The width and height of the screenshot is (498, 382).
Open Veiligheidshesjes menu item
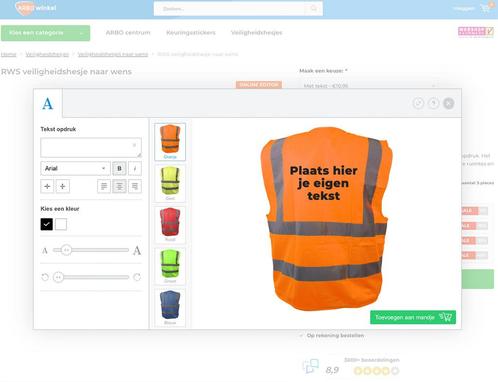click(256, 33)
